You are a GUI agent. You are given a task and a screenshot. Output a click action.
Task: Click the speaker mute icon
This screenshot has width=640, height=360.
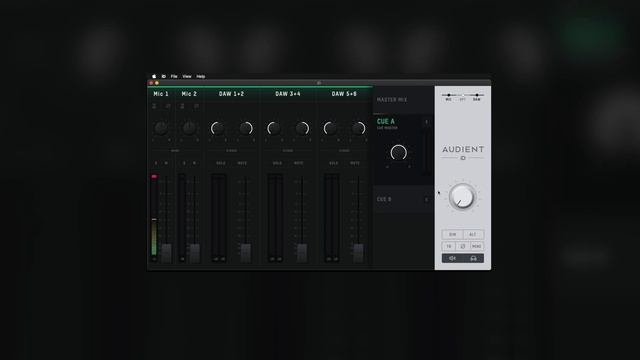click(x=452, y=258)
